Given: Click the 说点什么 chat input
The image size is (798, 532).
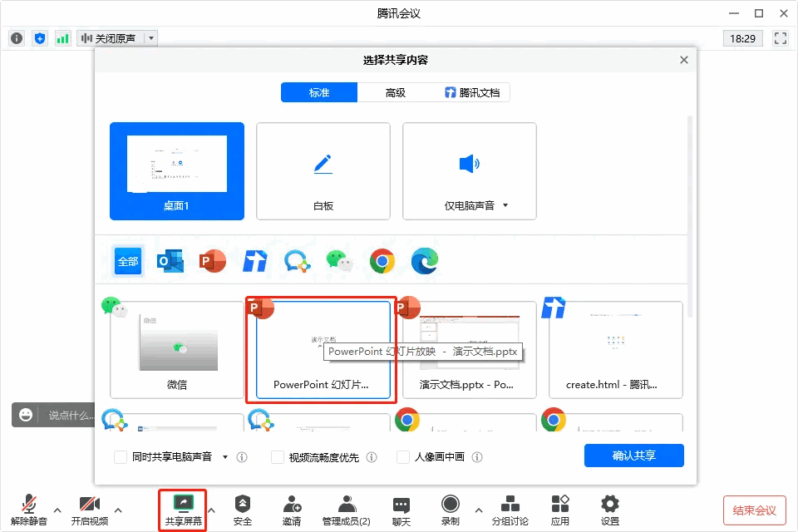Looking at the screenshot, I should 71,415.
